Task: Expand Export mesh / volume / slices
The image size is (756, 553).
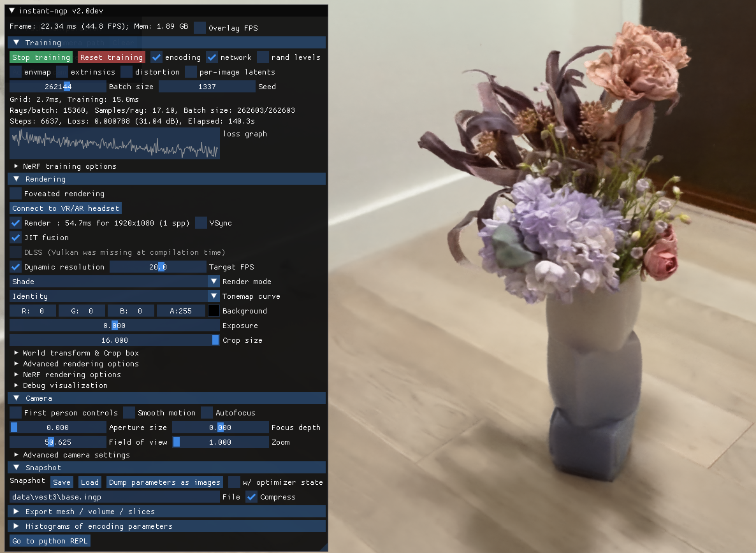Action: [167, 512]
